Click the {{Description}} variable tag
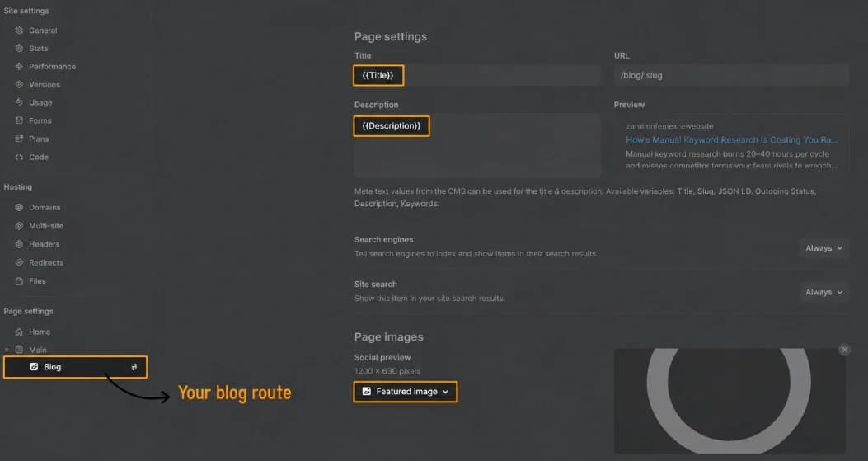The height and width of the screenshot is (461, 868). click(392, 126)
